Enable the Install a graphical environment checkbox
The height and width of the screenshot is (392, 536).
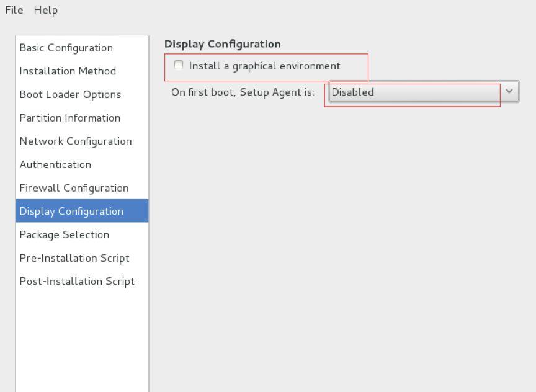coord(179,65)
